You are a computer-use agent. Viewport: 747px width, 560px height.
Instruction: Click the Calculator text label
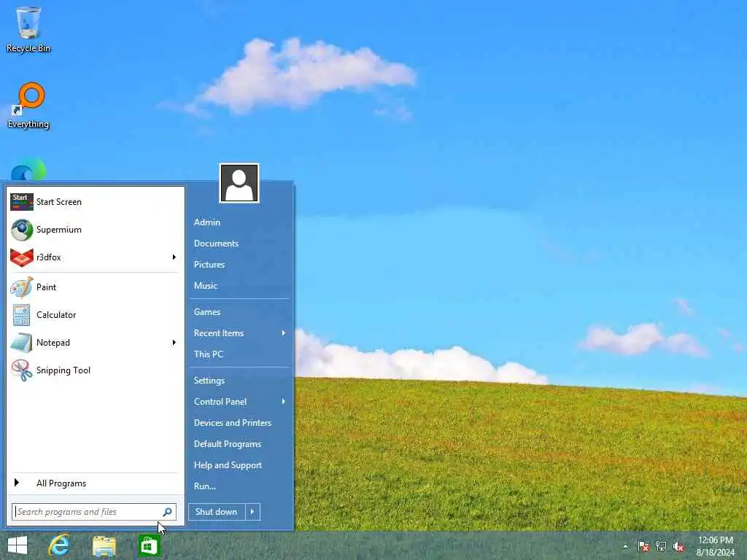point(56,315)
